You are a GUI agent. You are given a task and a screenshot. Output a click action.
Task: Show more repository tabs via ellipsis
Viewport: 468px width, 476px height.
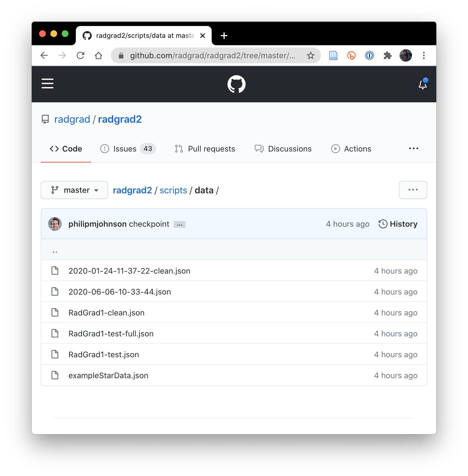pos(413,149)
